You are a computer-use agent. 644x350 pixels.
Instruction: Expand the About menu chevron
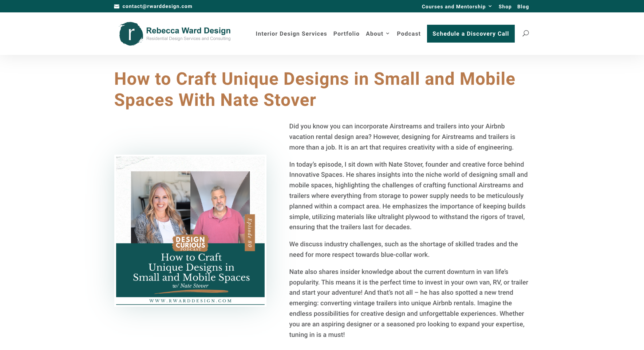point(387,33)
